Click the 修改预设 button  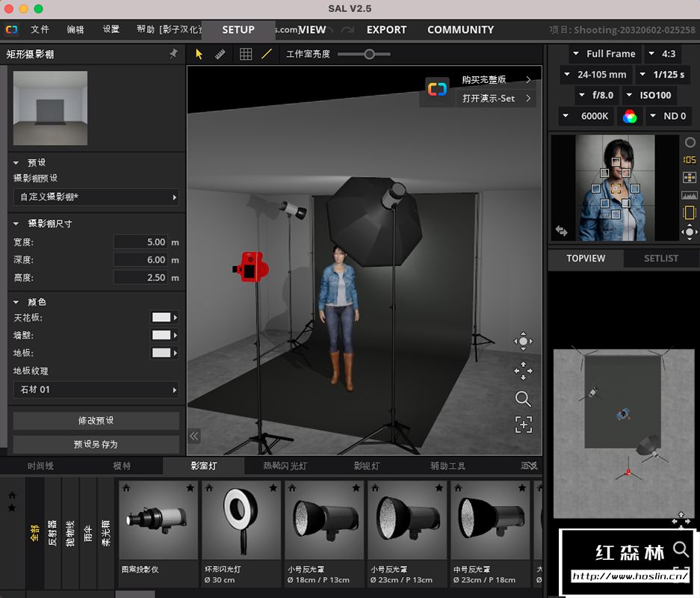click(96, 420)
